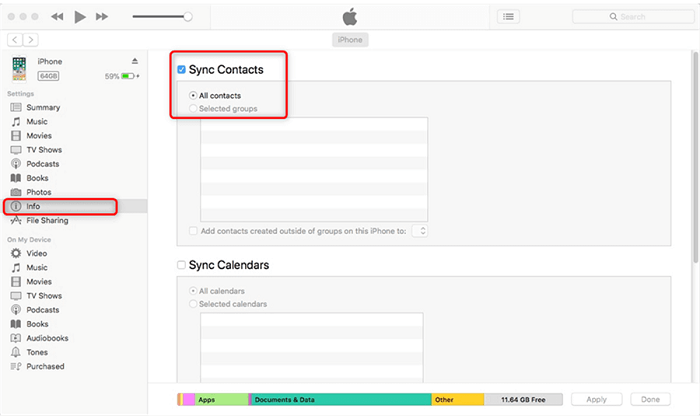Open the contacts group dropdown stepper
The height and width of the screenshot is (419, 700).
[x=420, y=231]
